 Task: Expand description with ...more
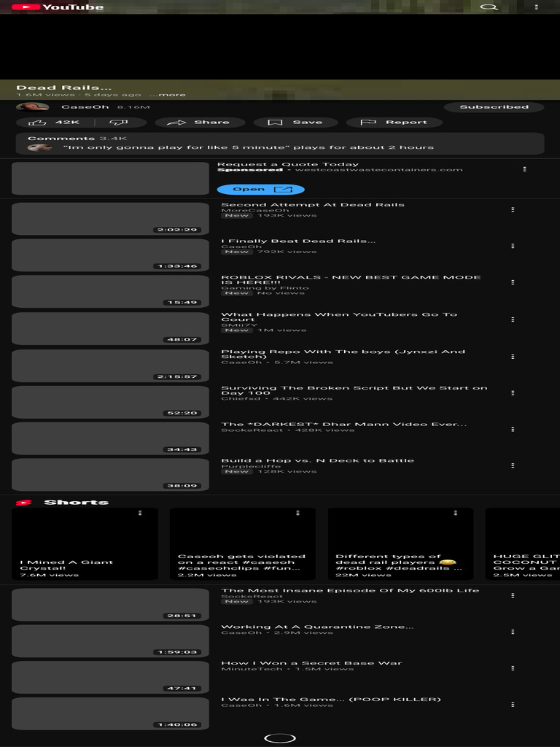(167, 95)
